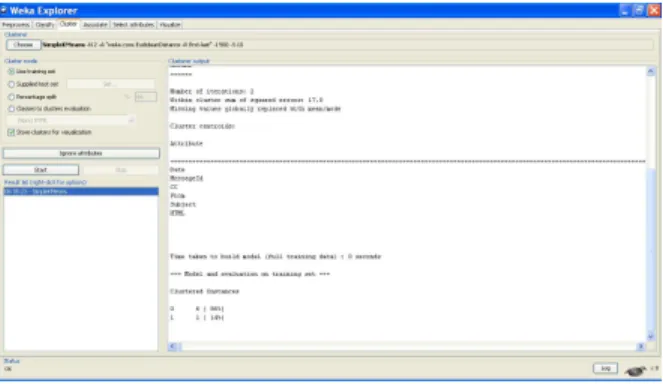Click 'Model and evaluation on training set' line
The image size is (663, 384).
pos(250,274)
